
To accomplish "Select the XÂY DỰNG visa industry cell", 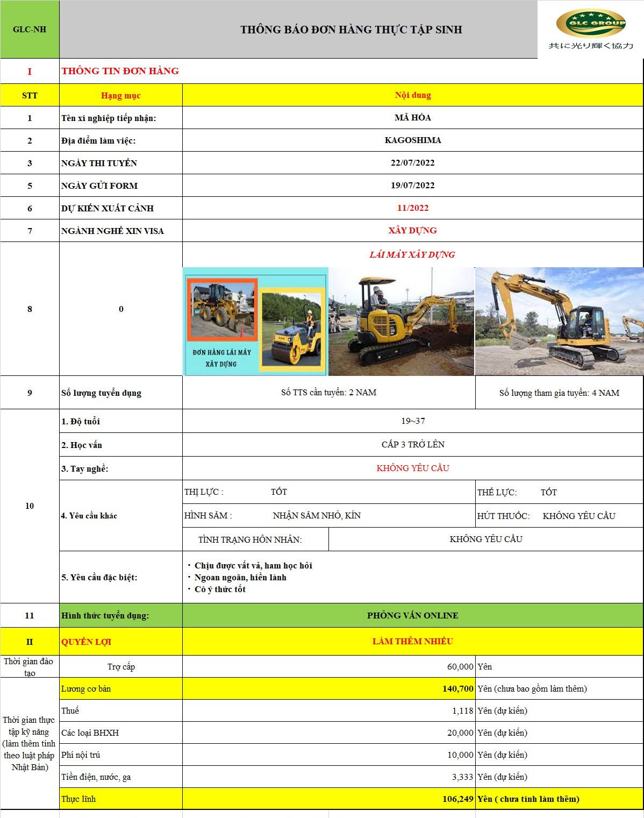I will pyautogui.click(x=412, y=231).
